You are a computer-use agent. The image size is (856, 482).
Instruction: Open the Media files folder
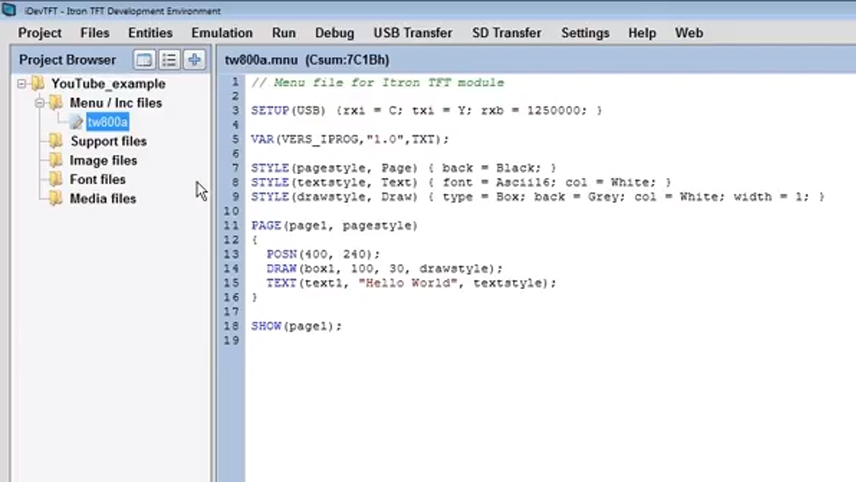(x=102, y=198)
